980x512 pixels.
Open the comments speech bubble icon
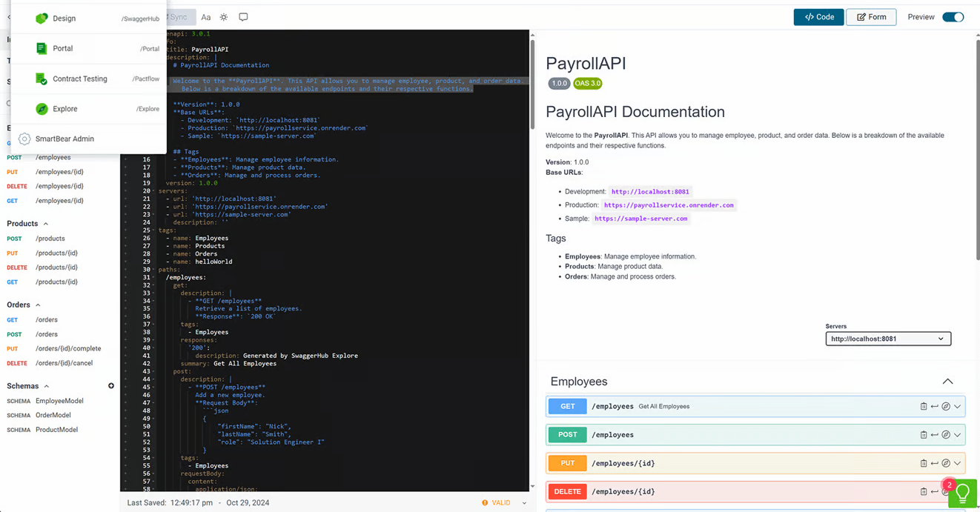243,17
